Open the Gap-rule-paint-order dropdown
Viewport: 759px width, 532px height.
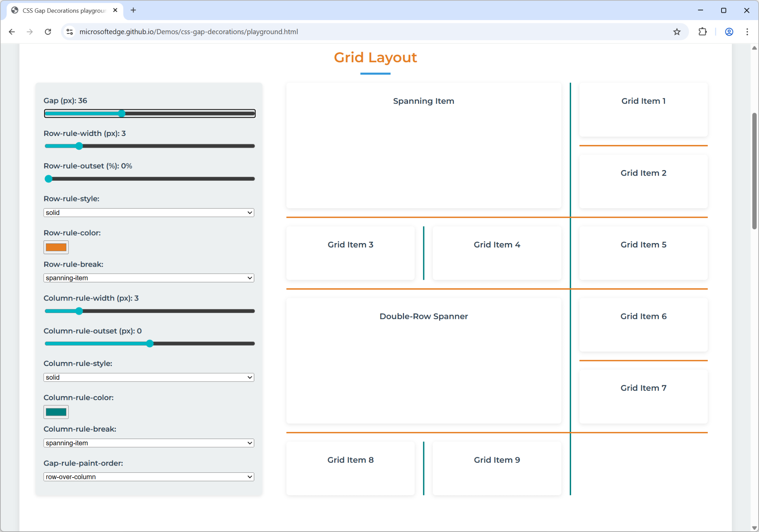click(149, 477)
